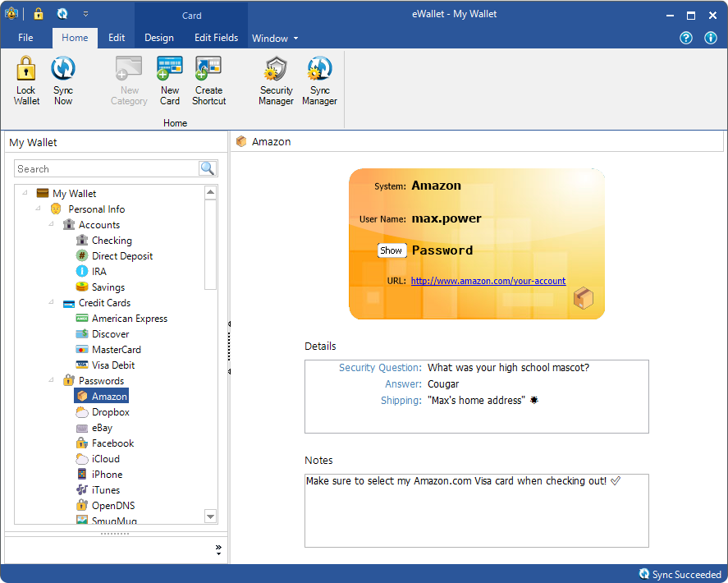This screenshot has width=728, height=583.
Task: Open the info (about) icon
Action: point(711,38)
